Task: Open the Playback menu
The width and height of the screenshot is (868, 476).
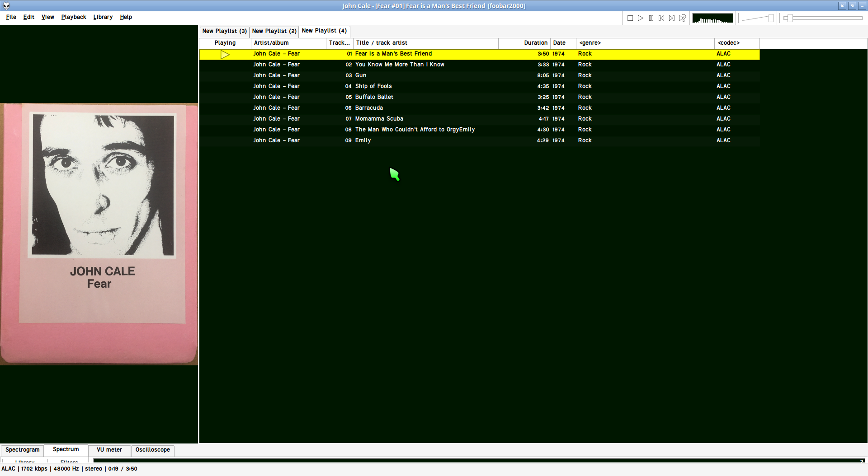Action: [x=74, y=17]
